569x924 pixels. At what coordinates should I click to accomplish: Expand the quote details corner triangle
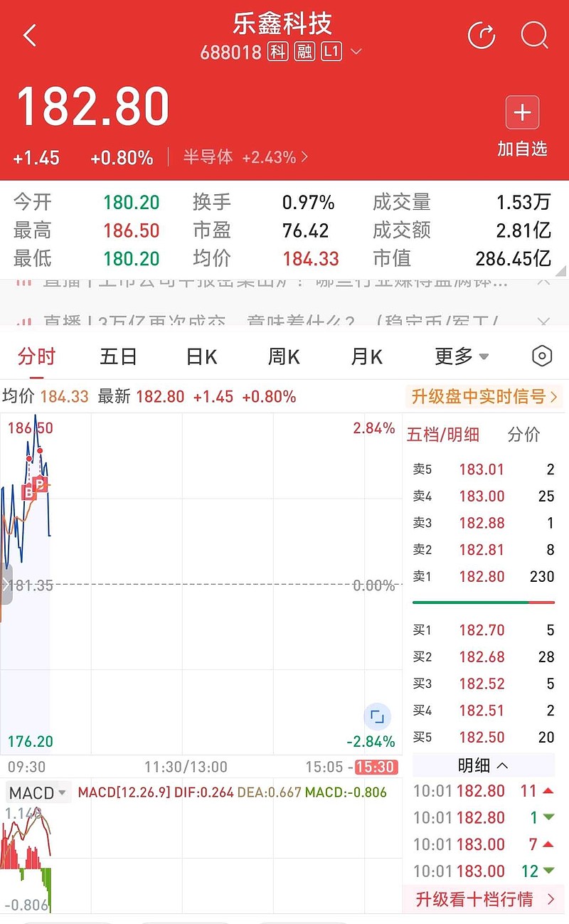pyautogui.click(x=562, y=270)
